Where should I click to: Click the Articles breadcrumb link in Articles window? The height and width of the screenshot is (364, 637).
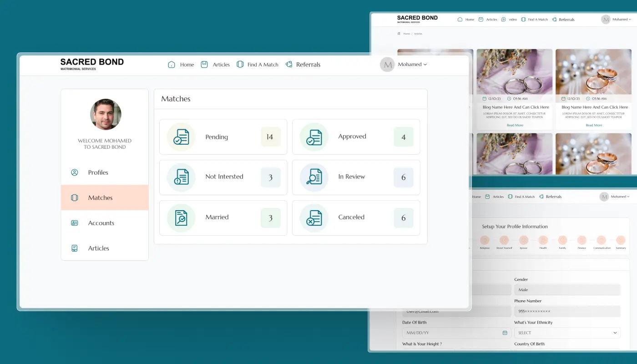point(418,34)
